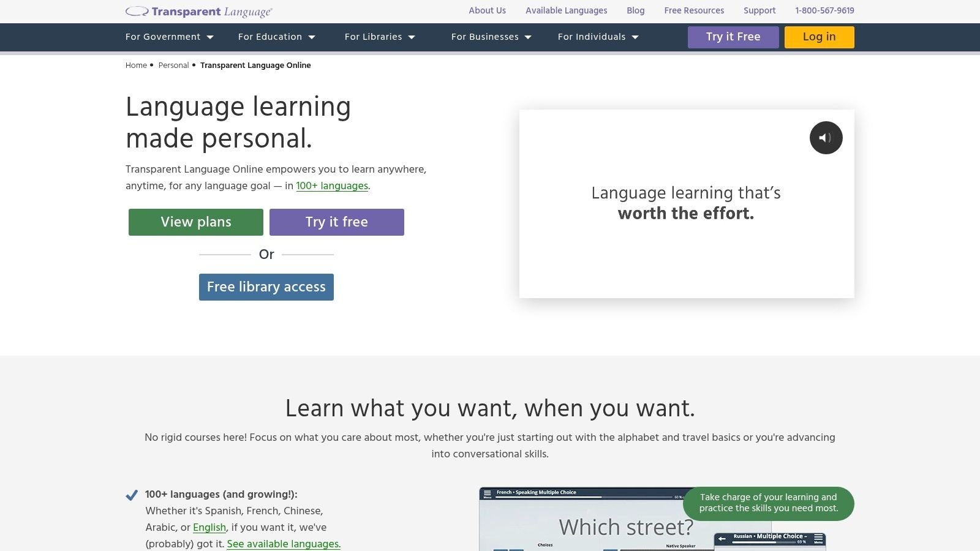980x551 pixels.
Task: Expand the For Government dropdown
Action: (x=170, y=37)
